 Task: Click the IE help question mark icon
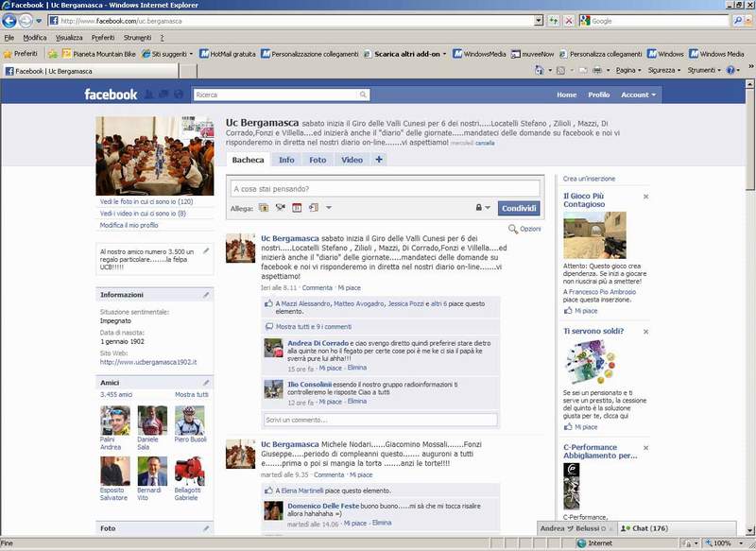730,70
